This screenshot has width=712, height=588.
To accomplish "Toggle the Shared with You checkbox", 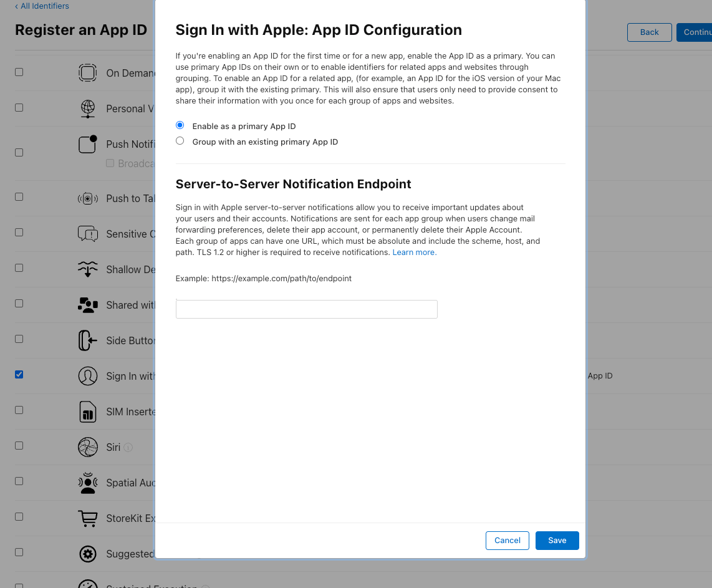I will (x=19, y=303).
